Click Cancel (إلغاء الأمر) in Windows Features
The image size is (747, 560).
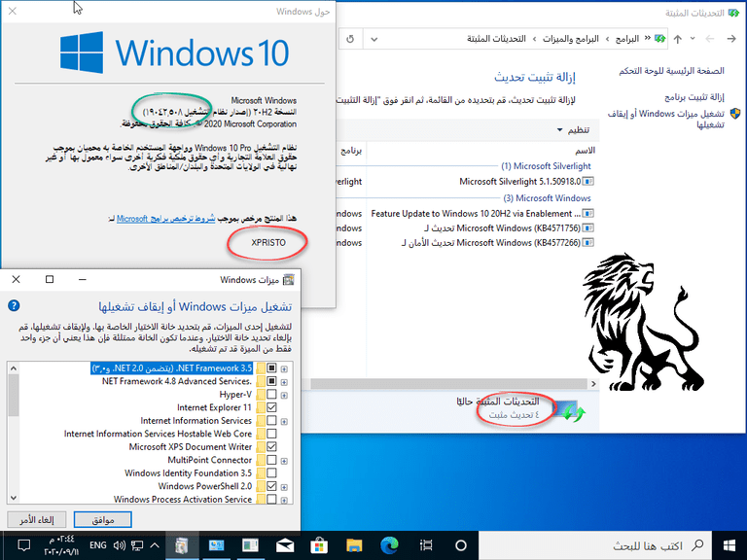coord(37,519)
